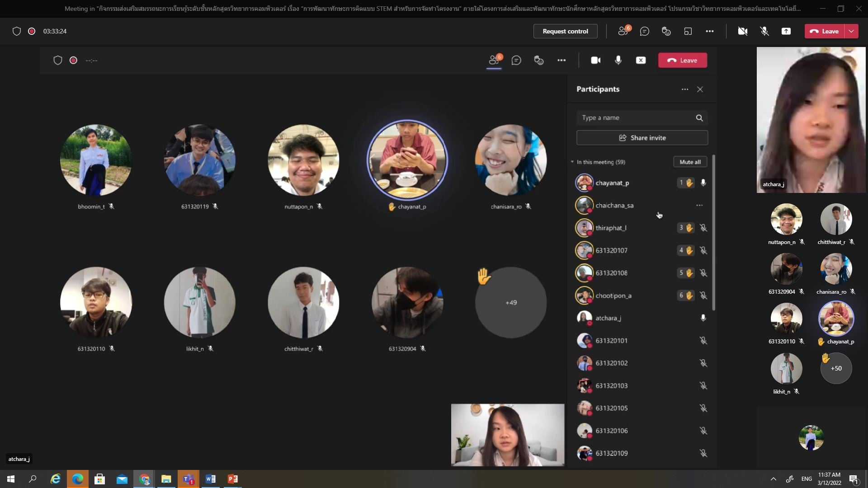Click the share content tray icon
Viewport: 868px width, 488px height.
786,31
